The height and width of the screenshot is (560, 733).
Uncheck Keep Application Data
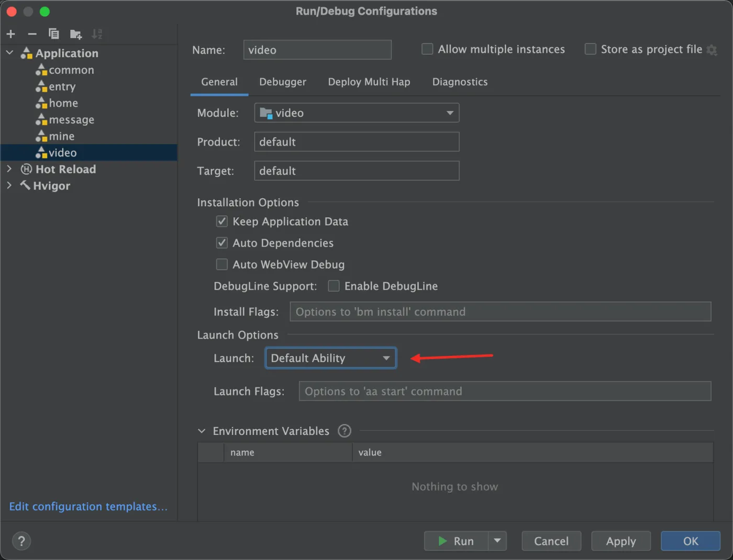[x=222, y=221]
